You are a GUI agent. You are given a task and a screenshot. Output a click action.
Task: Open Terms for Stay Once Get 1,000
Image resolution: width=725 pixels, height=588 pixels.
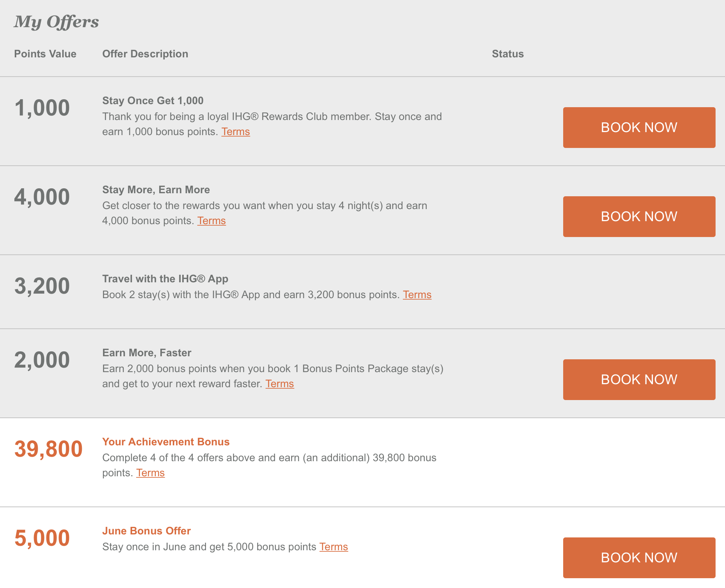click(x=236, y=132)
